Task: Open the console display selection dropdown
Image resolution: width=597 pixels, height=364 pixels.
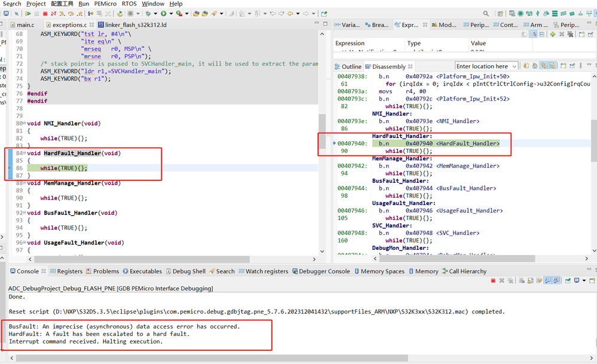Action: tap(584, 280)
